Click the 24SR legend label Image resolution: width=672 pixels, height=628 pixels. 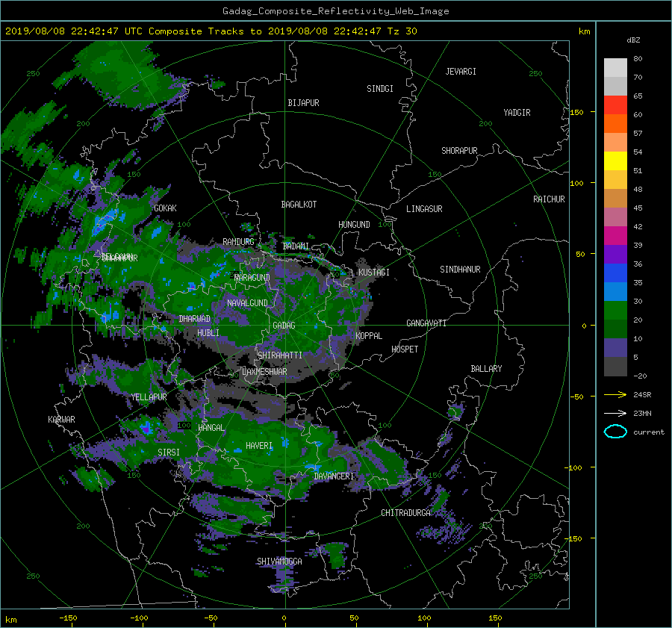642,395
